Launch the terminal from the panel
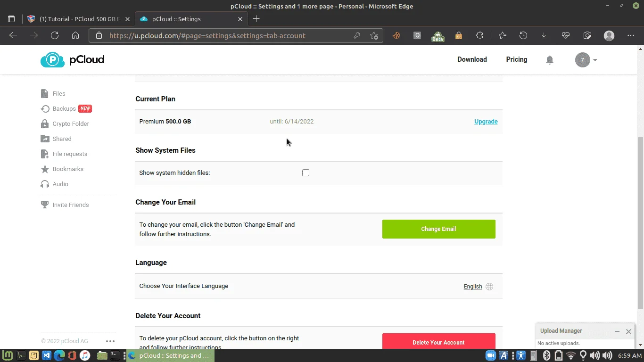 pyautogui.click(x=115, y=355)
